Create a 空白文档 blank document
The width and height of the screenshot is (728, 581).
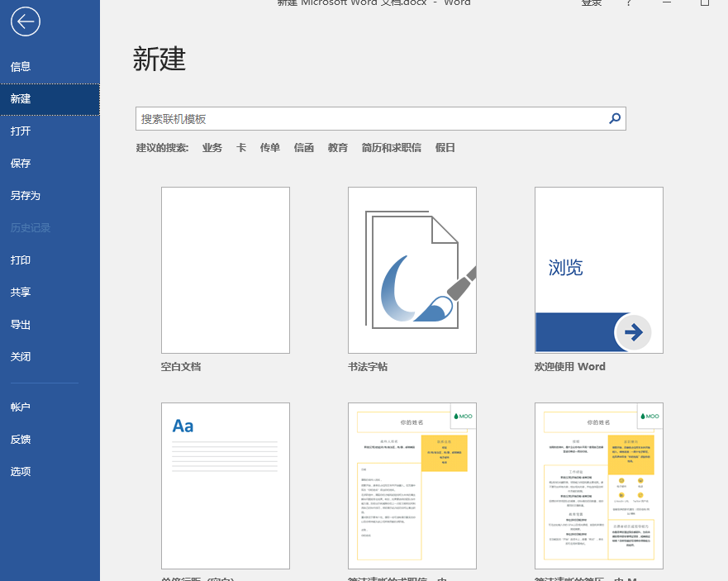(x=226, y=270)
